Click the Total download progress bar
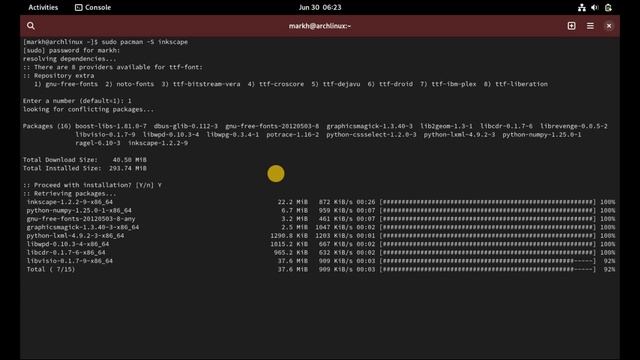The image size is (640, 360). coord(488,269)
